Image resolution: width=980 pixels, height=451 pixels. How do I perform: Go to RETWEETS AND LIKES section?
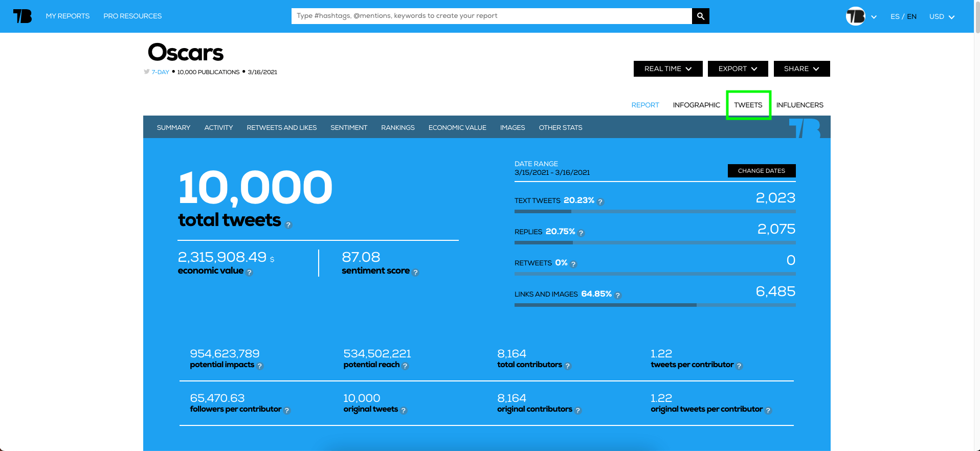pos(281,127)
